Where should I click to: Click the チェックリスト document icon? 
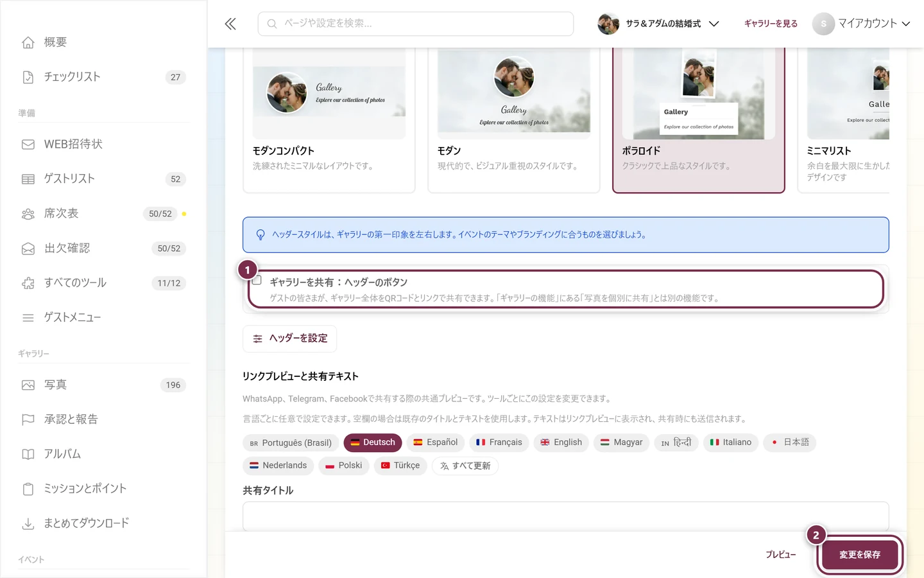pos(28,77)
